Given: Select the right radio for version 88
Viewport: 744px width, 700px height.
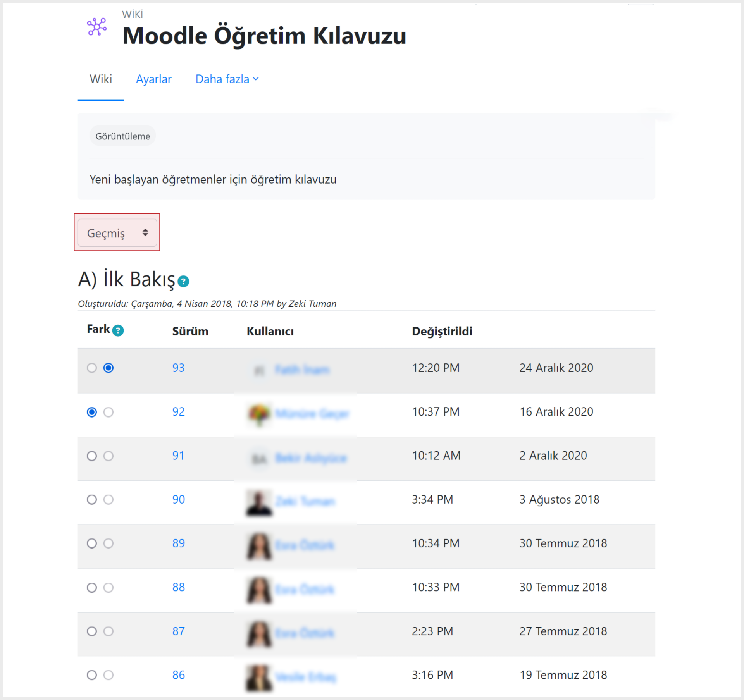Looking at the screenshot, I should click(x=108, y=588).
